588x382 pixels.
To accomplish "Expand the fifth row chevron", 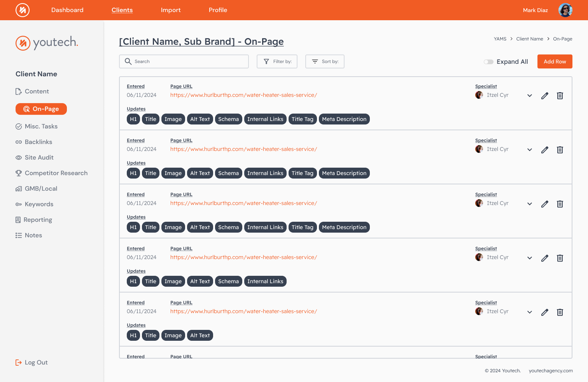I will [530, 312].
